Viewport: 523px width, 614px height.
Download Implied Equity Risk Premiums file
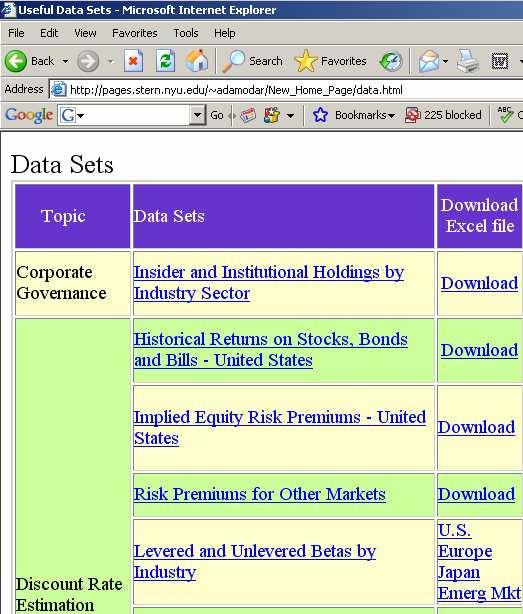tap(476, 427)
